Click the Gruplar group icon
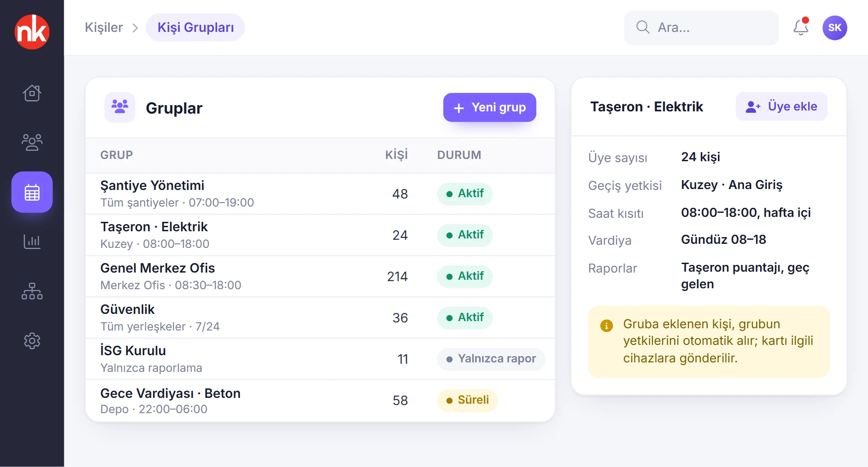The width and height of the screenshot is (868, 467). tap(120, 107)
